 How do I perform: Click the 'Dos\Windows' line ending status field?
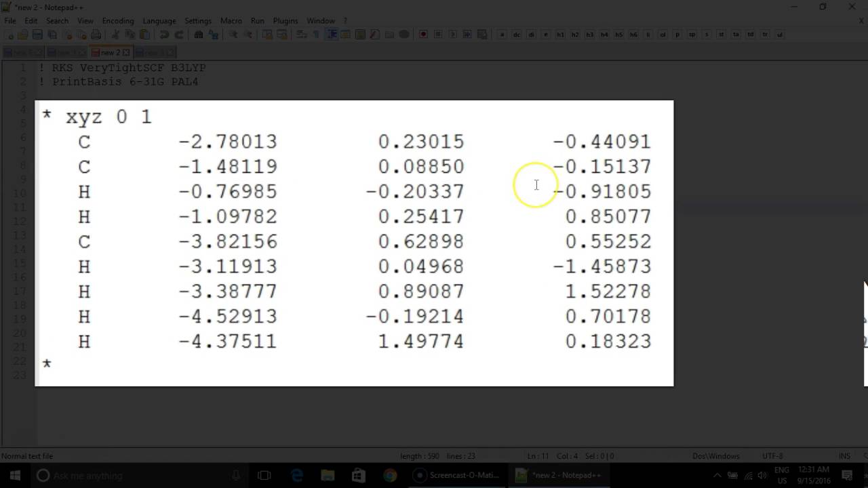(x=716, y=456)
